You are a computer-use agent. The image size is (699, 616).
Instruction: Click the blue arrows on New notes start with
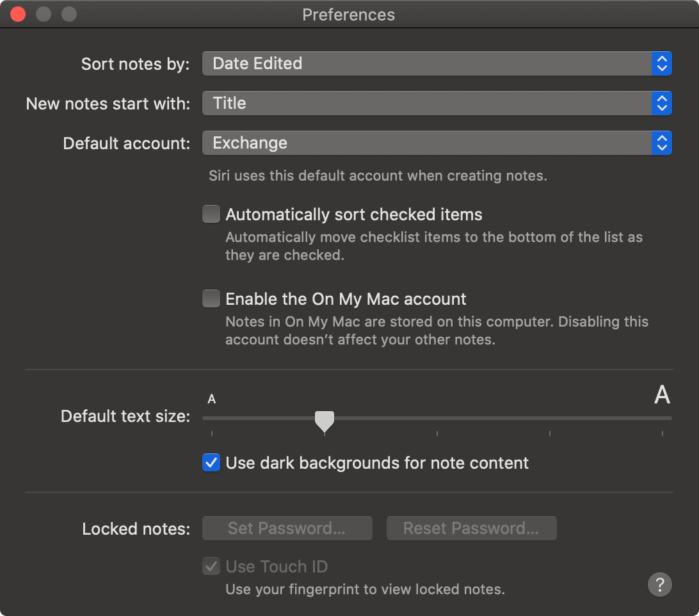pyautogui.click(x=662, y=103)
